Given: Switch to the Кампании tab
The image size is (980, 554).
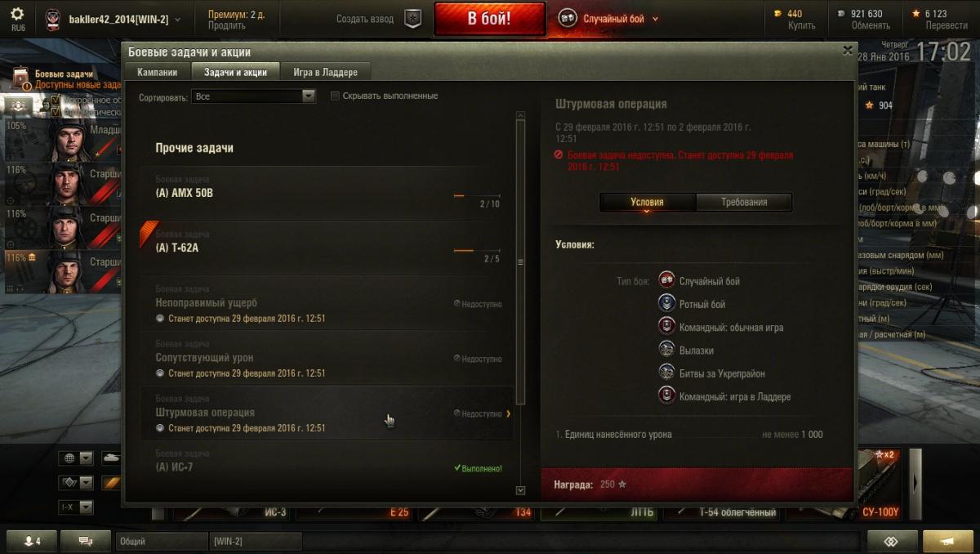Looking at the screenshot, I should (158, 72).
